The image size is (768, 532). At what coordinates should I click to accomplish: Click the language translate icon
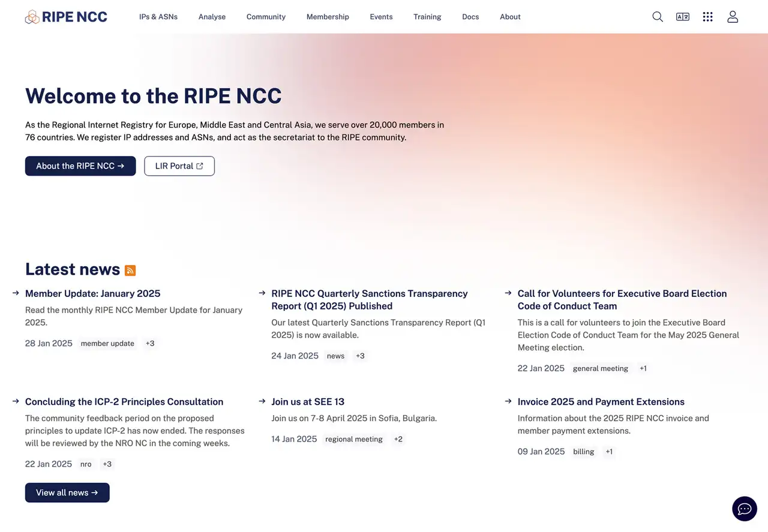(x=683, y=17)
